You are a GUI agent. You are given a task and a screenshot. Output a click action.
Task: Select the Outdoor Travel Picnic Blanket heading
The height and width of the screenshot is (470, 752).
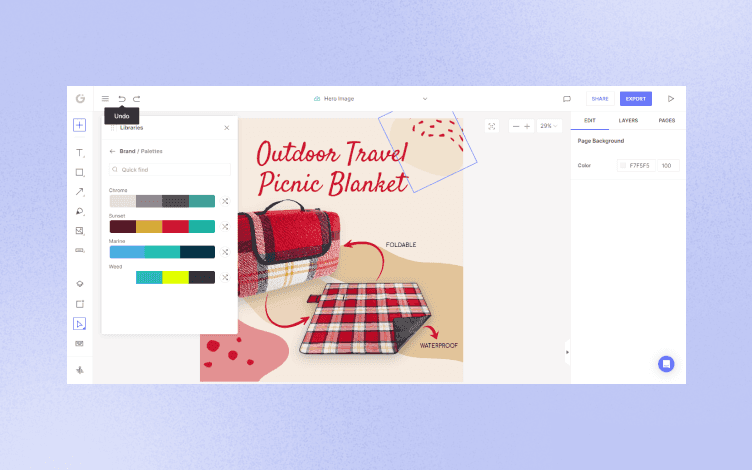tap(332, 168)
